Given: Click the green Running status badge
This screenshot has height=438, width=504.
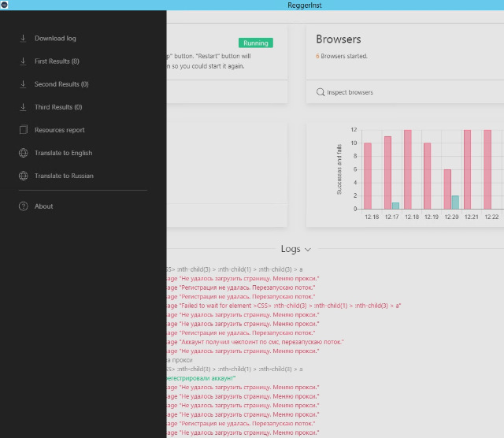Looking at the screenshot, I should click(255, 43).
